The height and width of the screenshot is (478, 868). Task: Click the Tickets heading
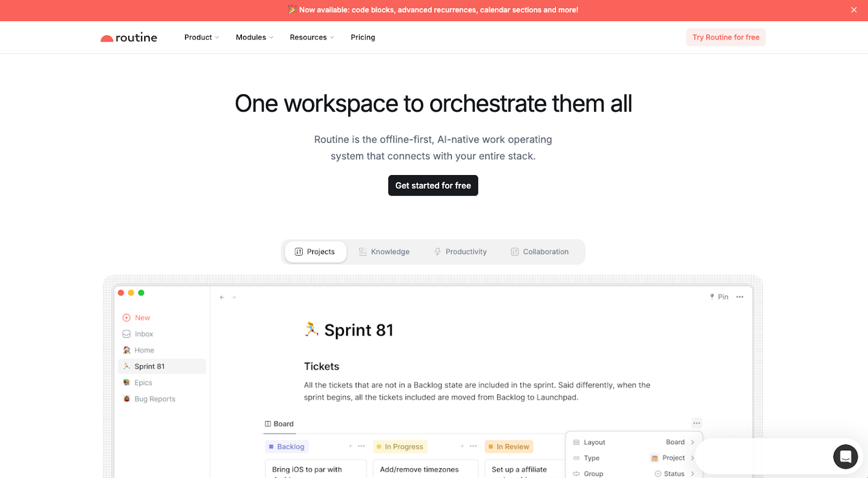(x=322, y=366)
